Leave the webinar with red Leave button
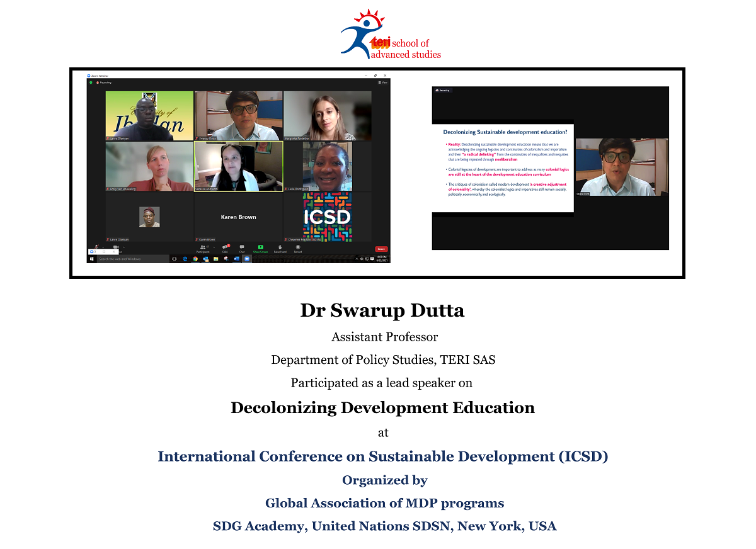This screenshot has width=756, height=549. pos(381,249)
